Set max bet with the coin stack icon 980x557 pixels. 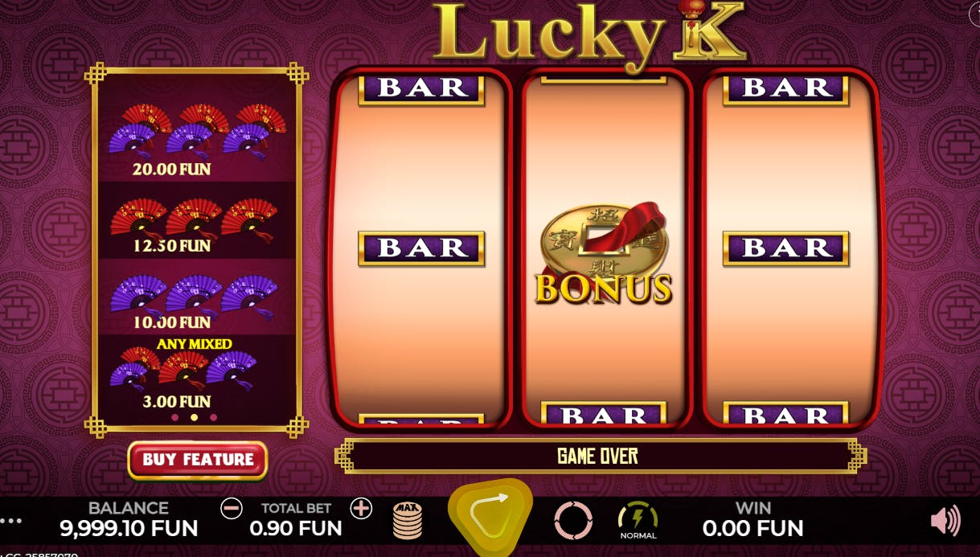coord(408,520)
